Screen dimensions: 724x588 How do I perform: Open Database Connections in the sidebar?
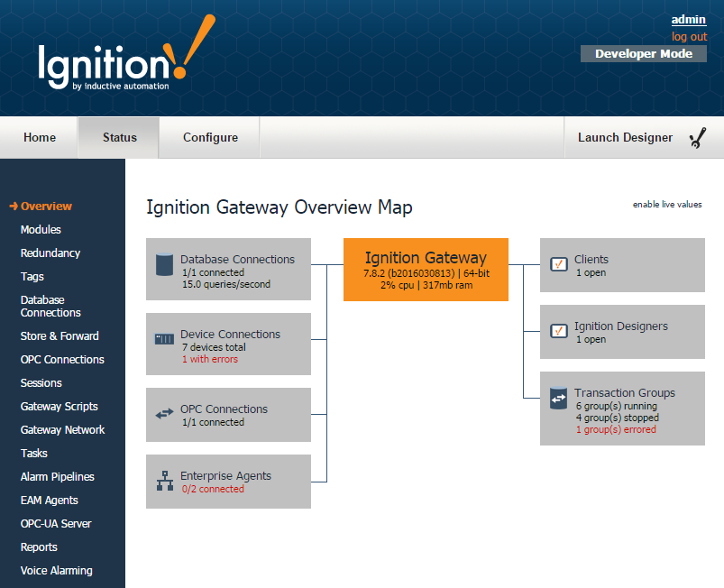(x=50, y=307)
